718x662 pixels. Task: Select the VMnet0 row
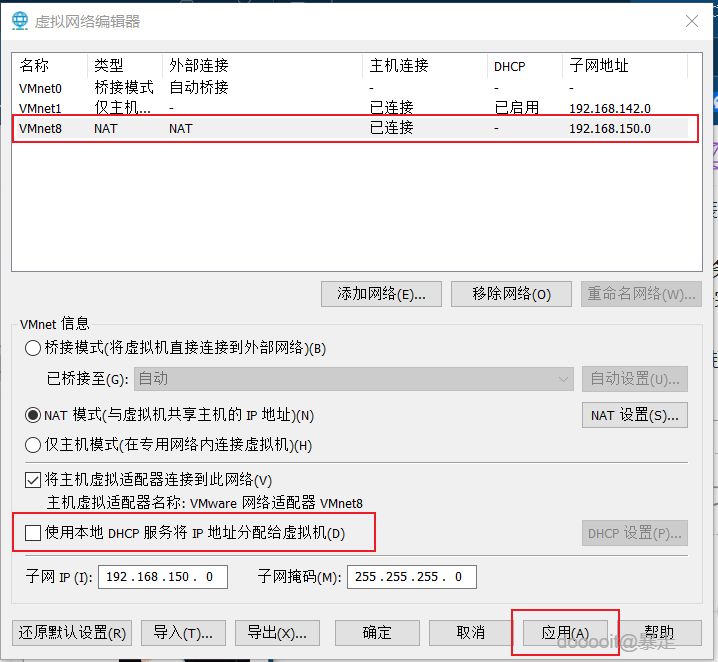[x=350, y=88]
